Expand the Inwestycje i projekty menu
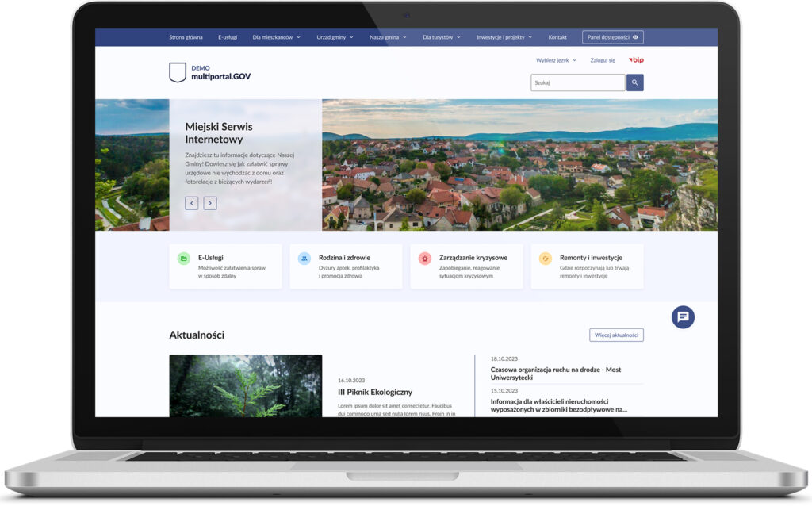The width and height of the screenshot is (812, 506). point(504,37)
